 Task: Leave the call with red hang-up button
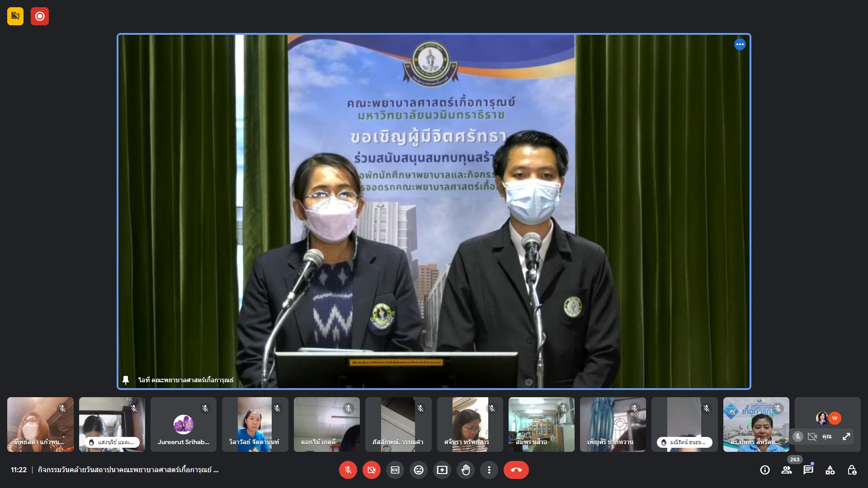pos(516,470)
